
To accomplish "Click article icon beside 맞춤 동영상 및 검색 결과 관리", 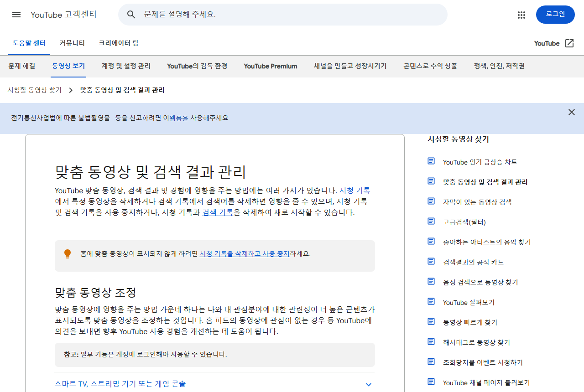I will coord(431,181).
